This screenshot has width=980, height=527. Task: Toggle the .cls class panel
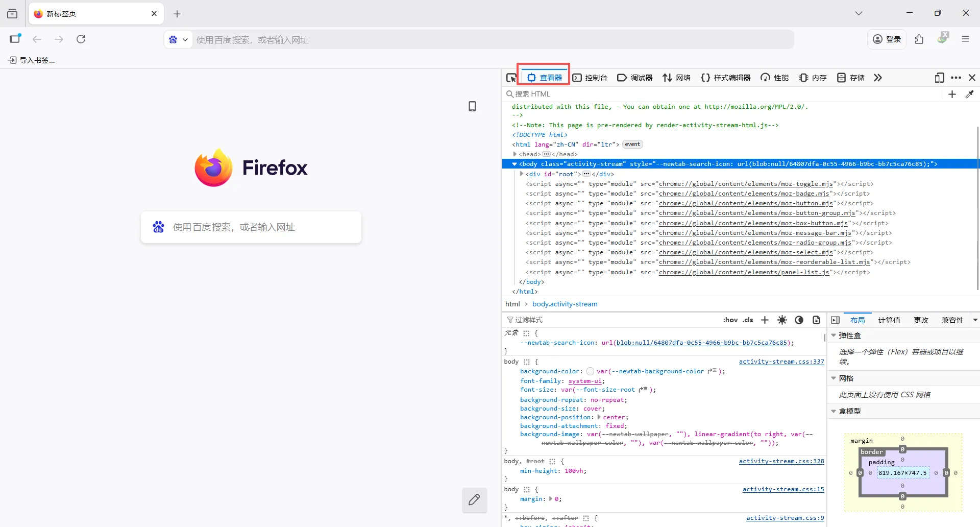(748, 320)
